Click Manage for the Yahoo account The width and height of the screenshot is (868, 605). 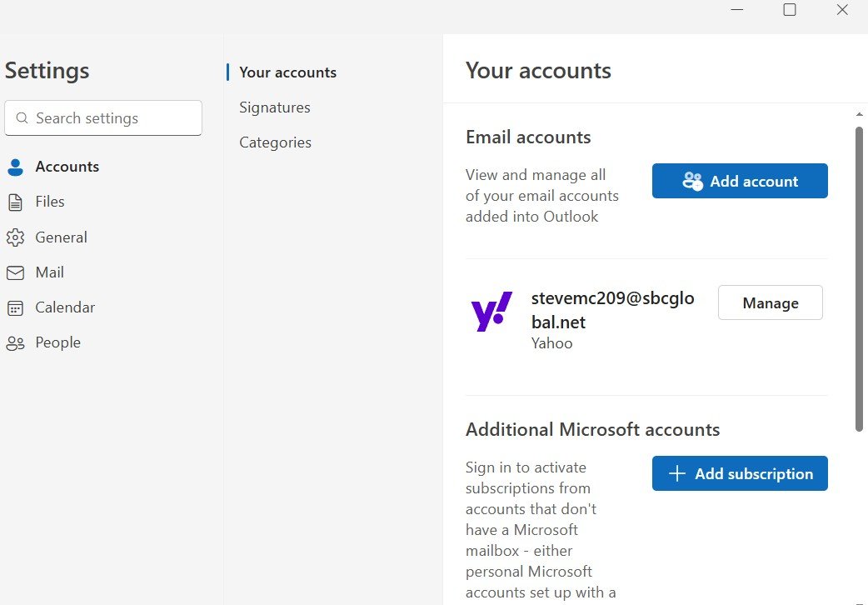point(770,302)
